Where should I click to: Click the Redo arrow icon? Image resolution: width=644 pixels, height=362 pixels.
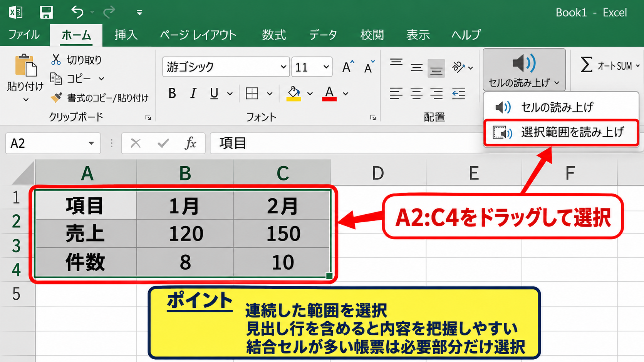[x=109, y=12]
